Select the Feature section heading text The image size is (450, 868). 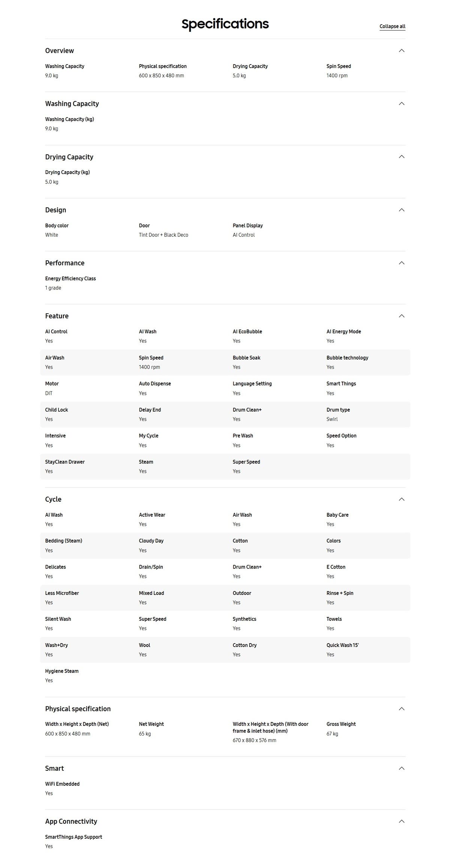[x=57, y=316]
